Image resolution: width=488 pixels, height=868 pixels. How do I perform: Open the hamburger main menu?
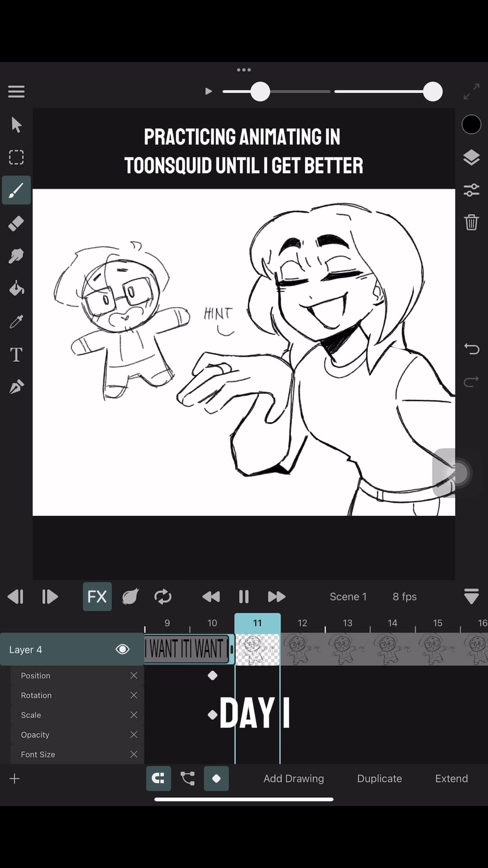[16, 92]
